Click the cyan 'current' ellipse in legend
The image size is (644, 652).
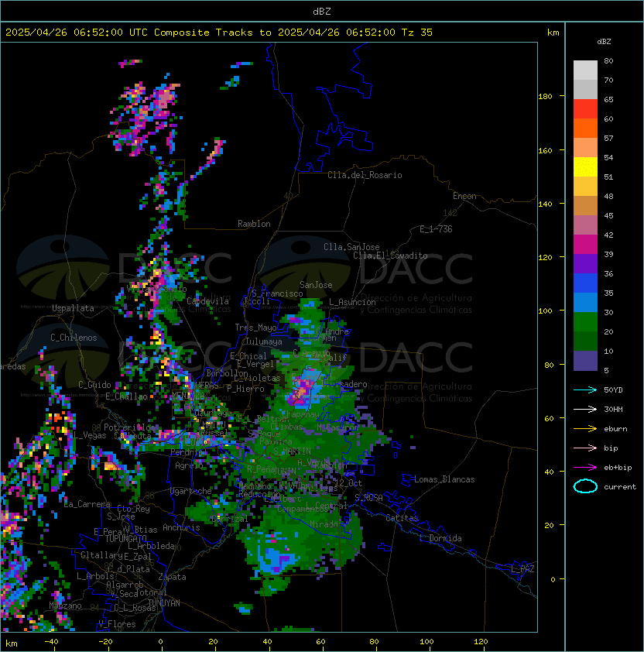click(x=585, y=486)
